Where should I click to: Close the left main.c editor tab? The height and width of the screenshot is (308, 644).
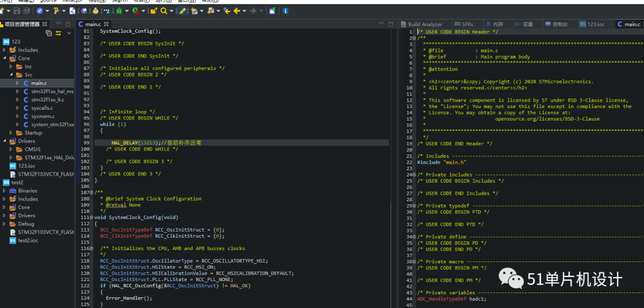[106, 24]
